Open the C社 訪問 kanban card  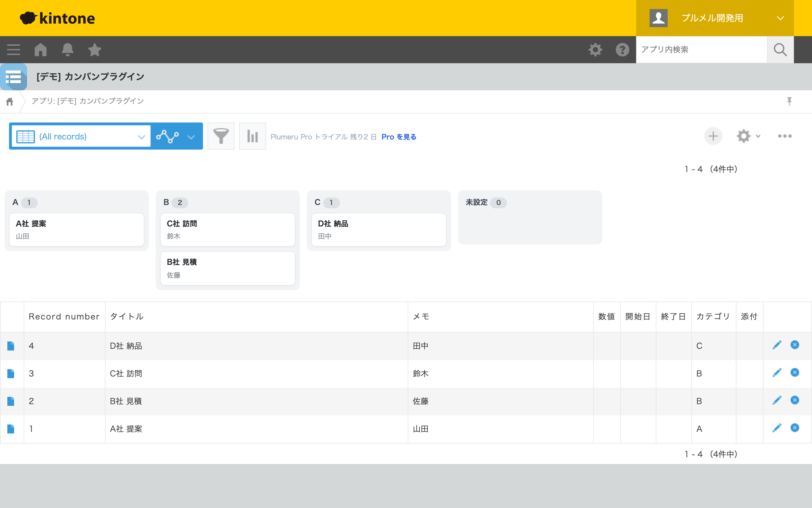point(228,230)
